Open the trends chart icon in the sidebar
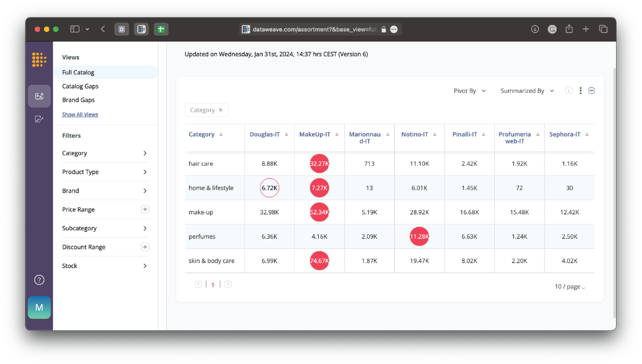 click(39, 119)
